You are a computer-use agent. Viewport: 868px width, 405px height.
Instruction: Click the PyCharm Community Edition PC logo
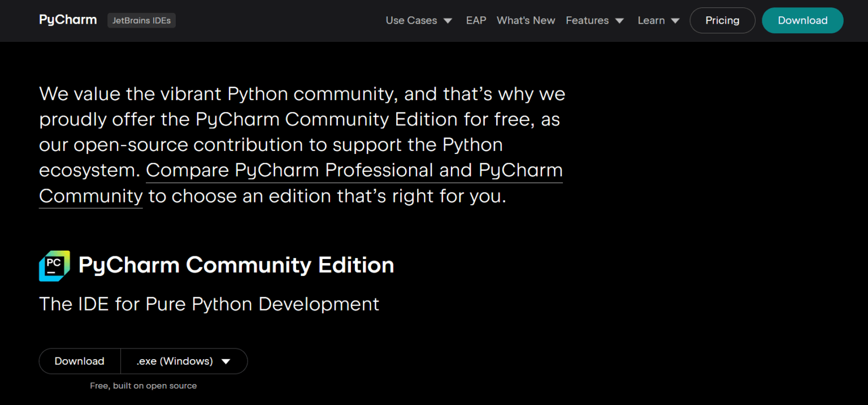click(54, 265)
